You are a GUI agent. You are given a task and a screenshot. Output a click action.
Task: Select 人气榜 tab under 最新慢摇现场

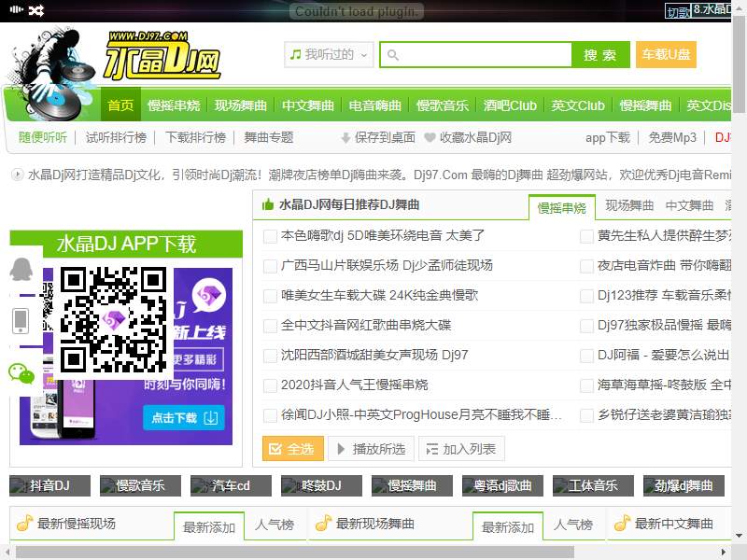274,525
